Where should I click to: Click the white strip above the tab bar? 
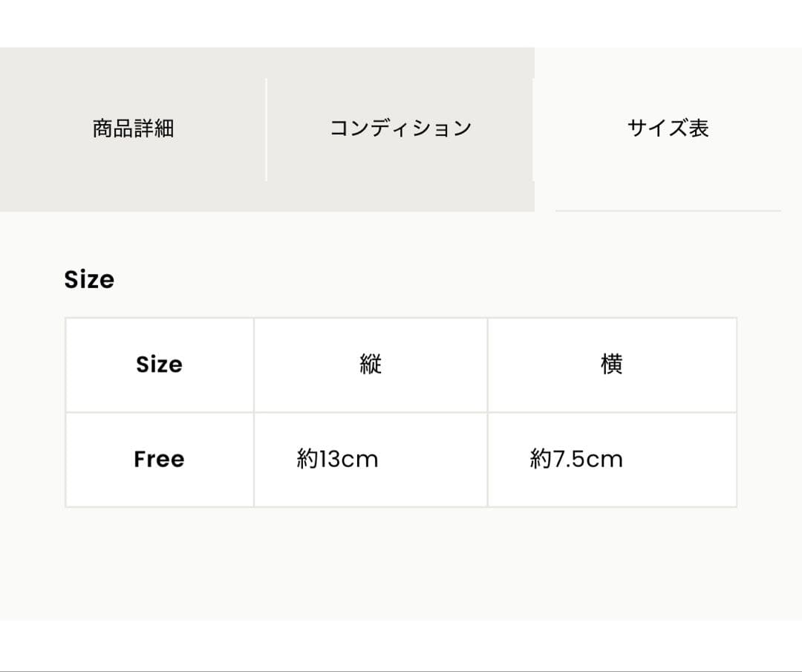tap(401, 24)
